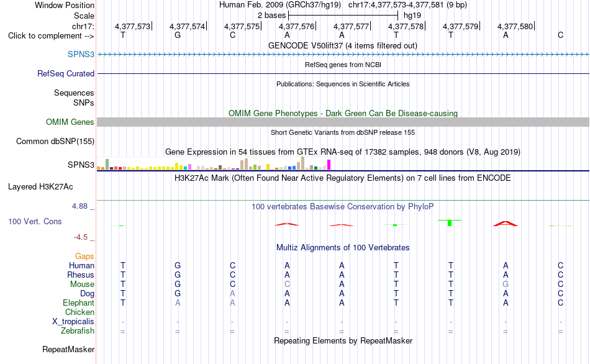Select the Mouse species row label
This screenshot has height=364, width=590.
pos(82,284)
